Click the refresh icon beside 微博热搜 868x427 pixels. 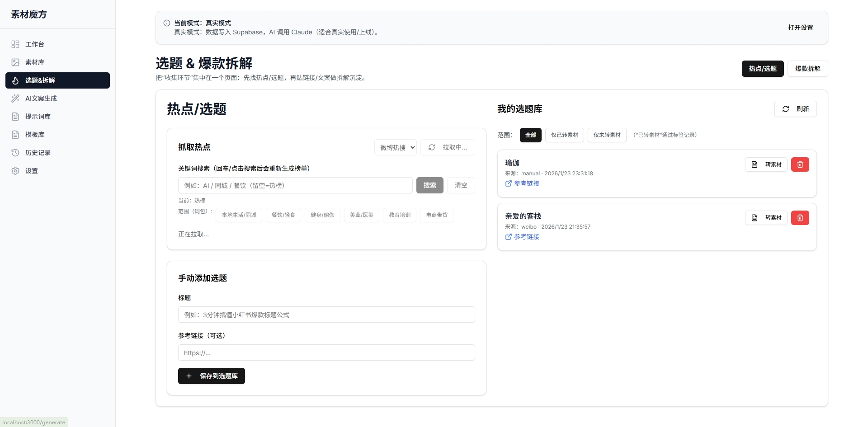pyautogui.click(x=432, y=147)
